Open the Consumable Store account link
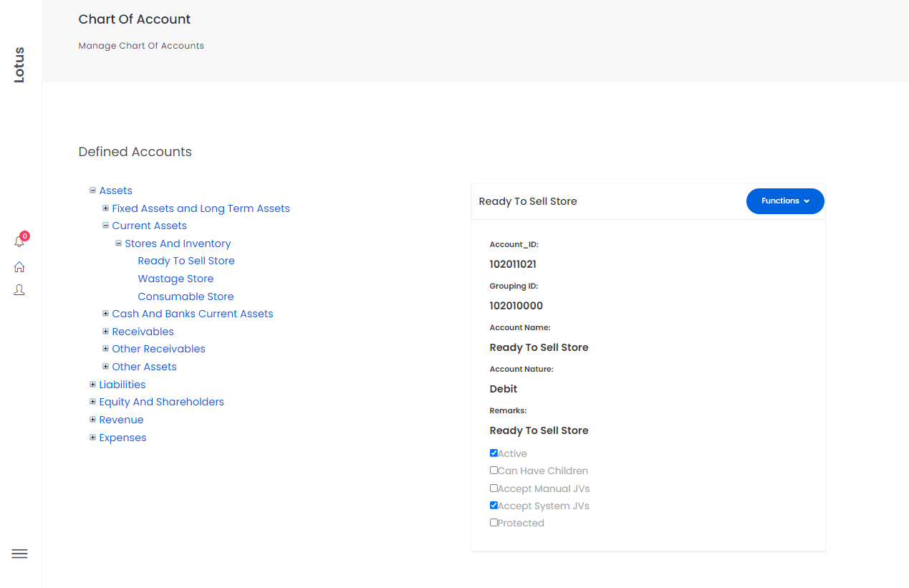This screenshot has width=909, height=588. (186, 297)
